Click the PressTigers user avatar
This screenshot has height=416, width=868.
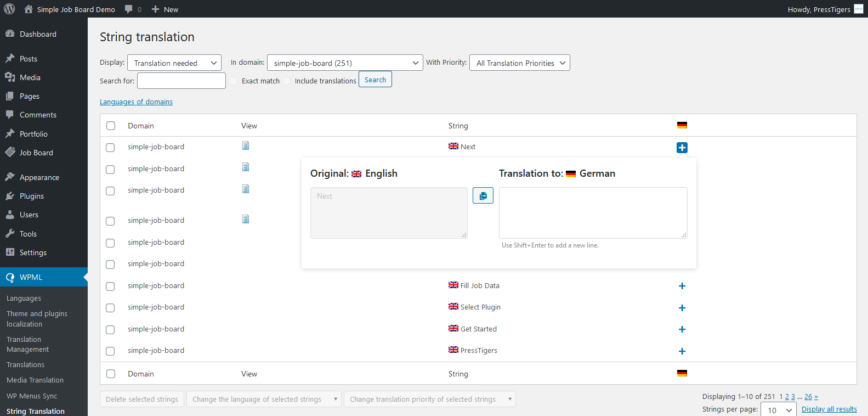859,9
